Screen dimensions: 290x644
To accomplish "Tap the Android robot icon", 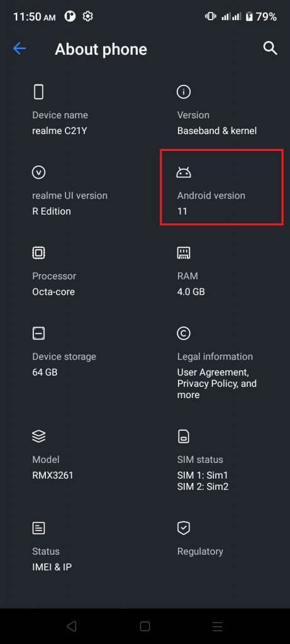I will (183, 172).
